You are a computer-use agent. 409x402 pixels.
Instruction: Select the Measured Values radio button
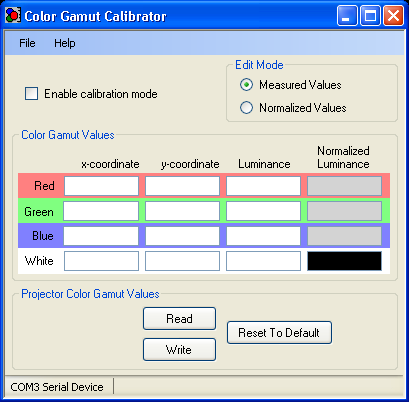click(246, 85)
